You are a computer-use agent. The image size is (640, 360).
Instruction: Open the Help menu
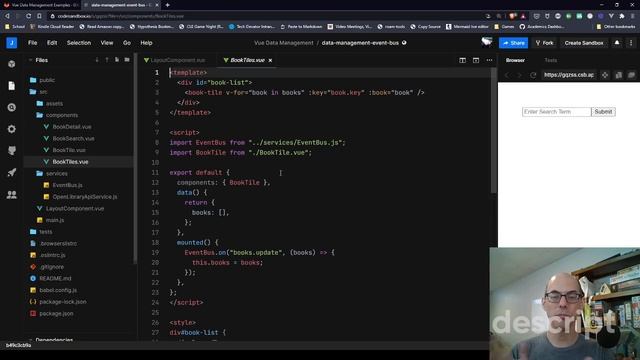point(146,43)
